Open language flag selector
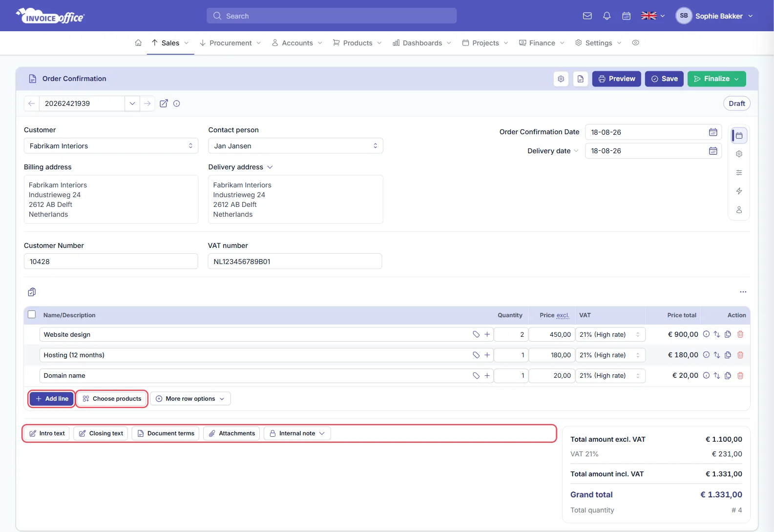This screenshot has width=774, height=532. [x=653, y=16]
